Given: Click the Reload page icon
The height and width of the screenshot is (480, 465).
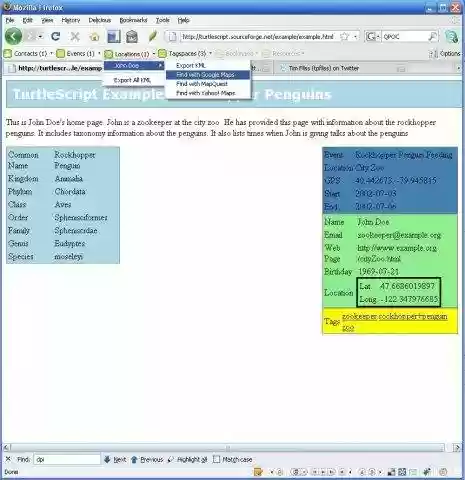Looking at the screenshot, I should coord(56,36).
